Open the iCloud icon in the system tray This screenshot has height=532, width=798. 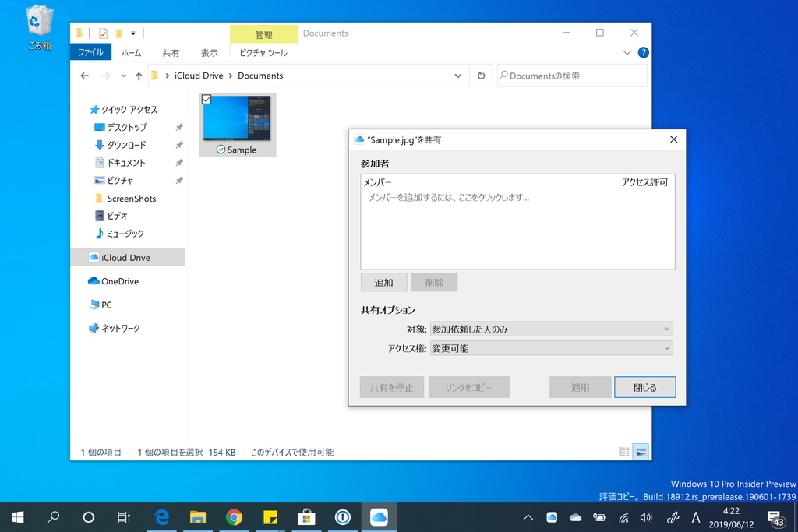[553, 516]
